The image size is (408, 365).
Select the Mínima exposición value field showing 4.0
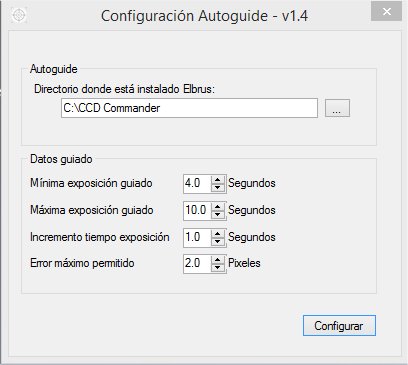[197, 183]
